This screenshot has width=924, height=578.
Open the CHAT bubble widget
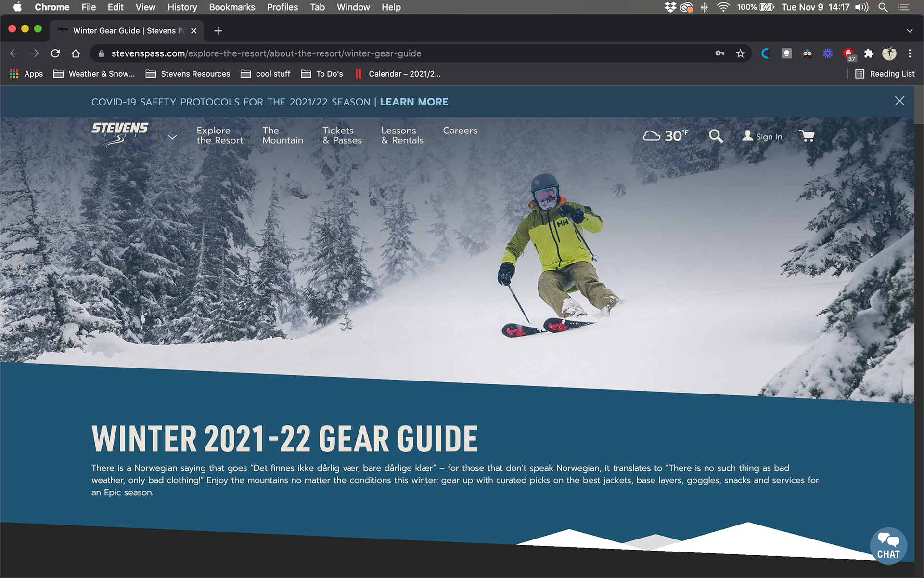click(888, 546)
